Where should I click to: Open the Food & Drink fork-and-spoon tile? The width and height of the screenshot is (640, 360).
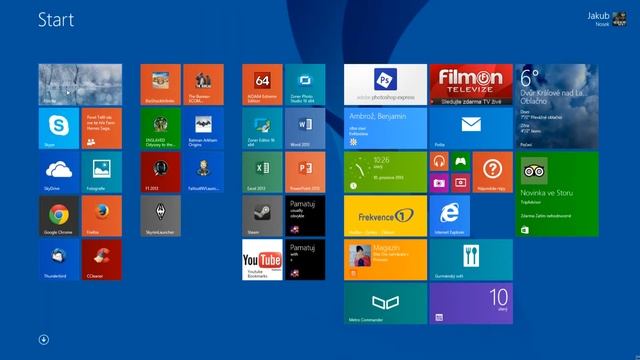click(471, 260)
